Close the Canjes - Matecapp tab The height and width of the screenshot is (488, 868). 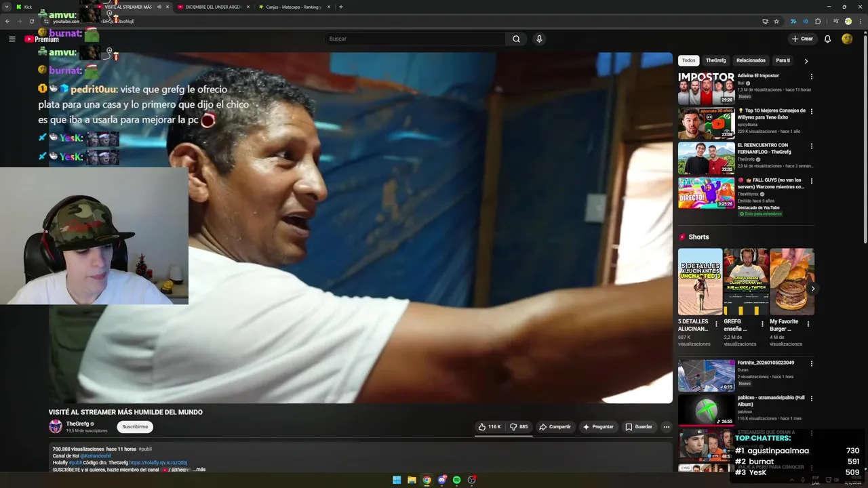pyautogui.click(x=329, y=7)
